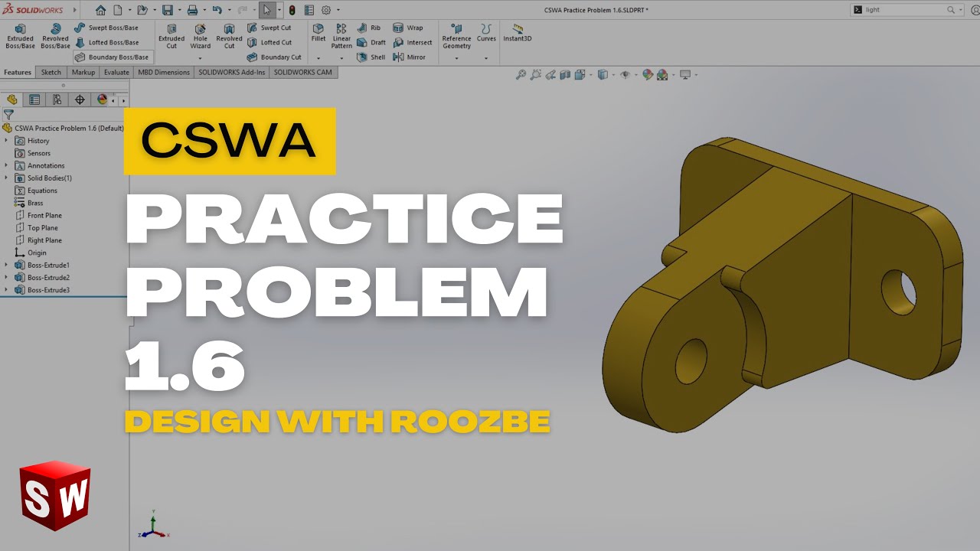Viewport: 980px width, 551px height.
Task: Open the SOLIDWORKS Add-Ins tab
Action: (x=232, y=73)
